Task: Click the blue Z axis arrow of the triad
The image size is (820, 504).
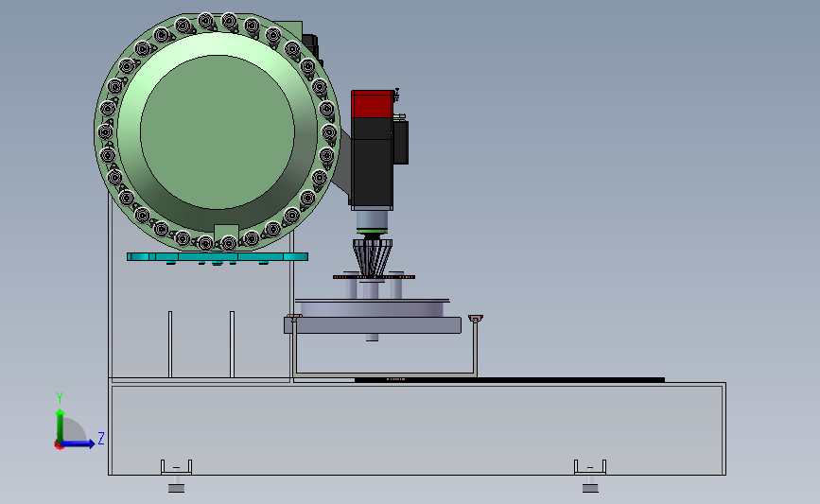Action: (x=79, y=443)
